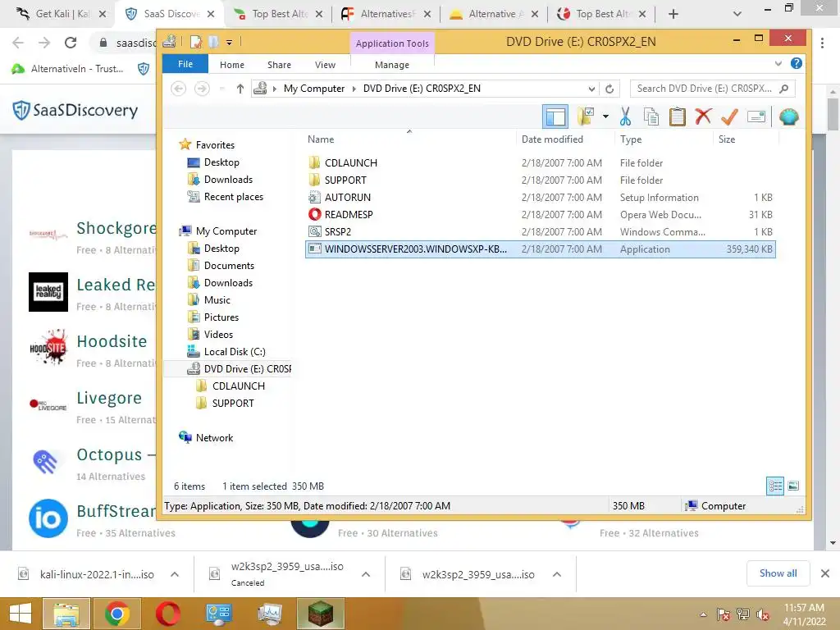Click the red X Delete icon
Image resolution: width=840 pixels, height=630 pixels.
click(703, 116)
